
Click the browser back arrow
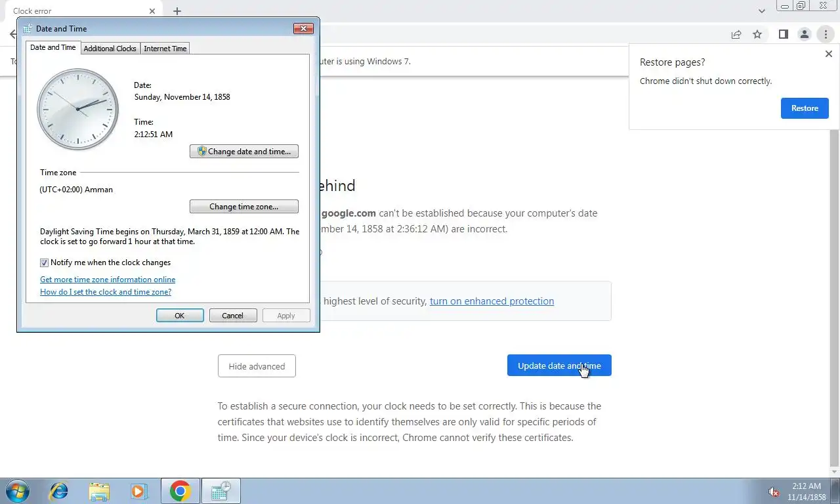point(12,34)
